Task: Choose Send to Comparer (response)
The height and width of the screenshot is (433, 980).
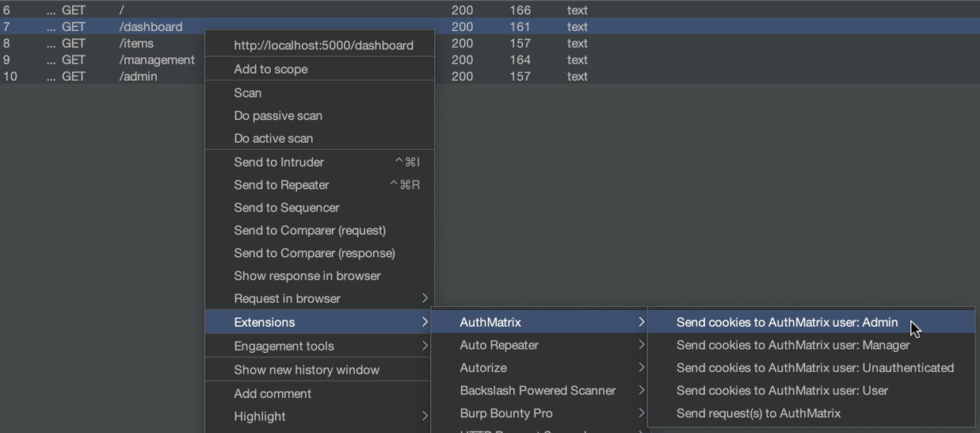Action: tap(319, 253)
